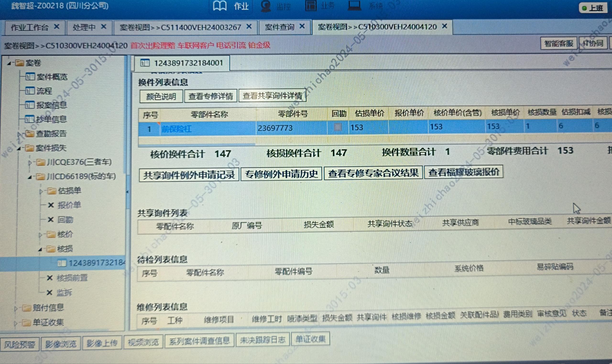Click the 业务 calculator icon

[x=311, y=5]
